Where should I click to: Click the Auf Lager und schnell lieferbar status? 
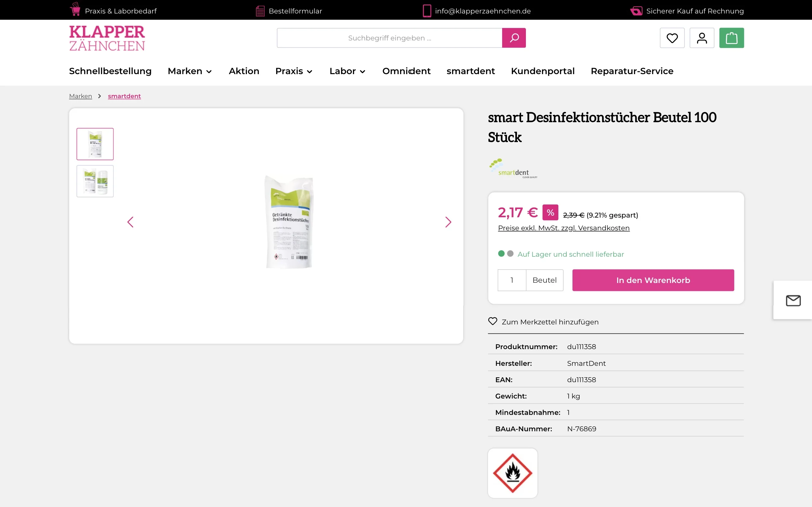tap(571, 254)
